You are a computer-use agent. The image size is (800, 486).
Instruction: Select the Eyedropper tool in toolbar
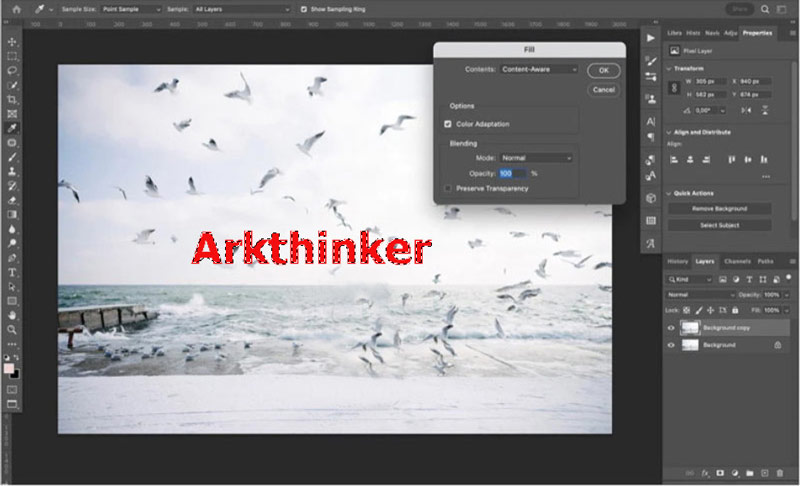point(12,128)
